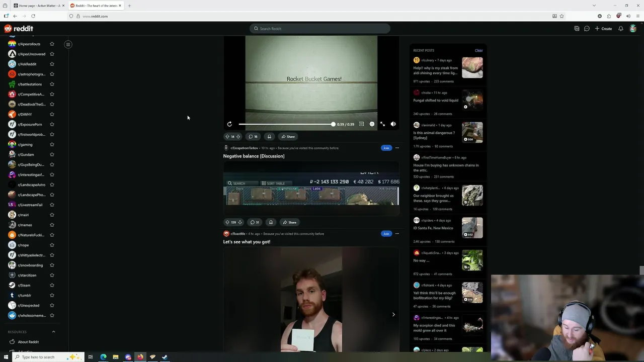This screenshot has height=362, width=644.
Task: Share the Negative balance post
Action: coord(289,222)
